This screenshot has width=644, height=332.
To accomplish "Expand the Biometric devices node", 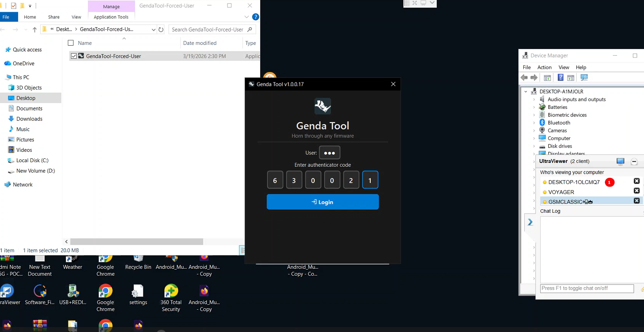I will (x=534, y=115).
